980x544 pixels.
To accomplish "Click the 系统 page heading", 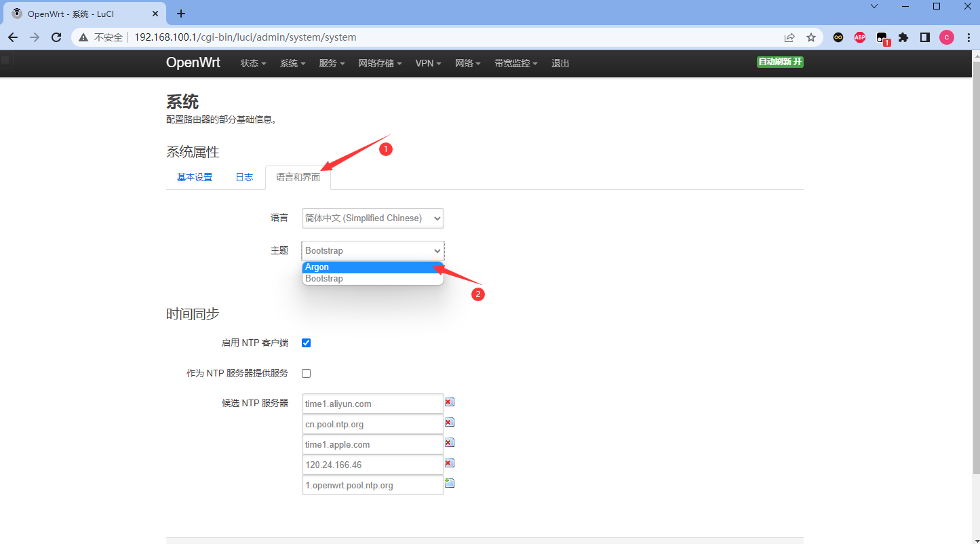I will 182,102.
